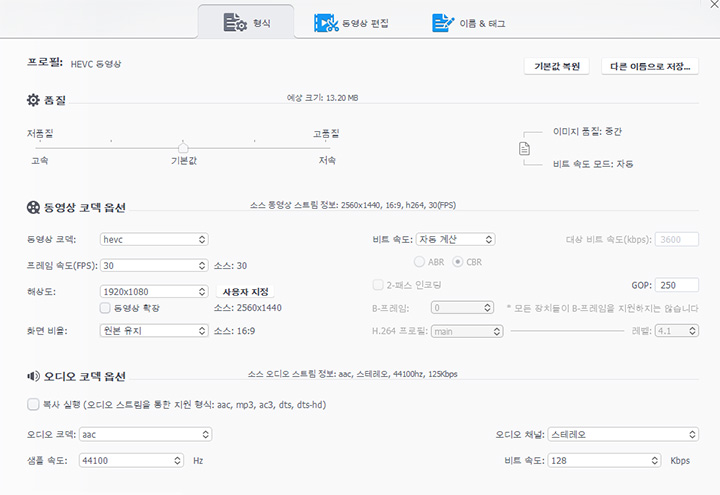Click 비트 속도 모드: 자동 text

(593, 164)
